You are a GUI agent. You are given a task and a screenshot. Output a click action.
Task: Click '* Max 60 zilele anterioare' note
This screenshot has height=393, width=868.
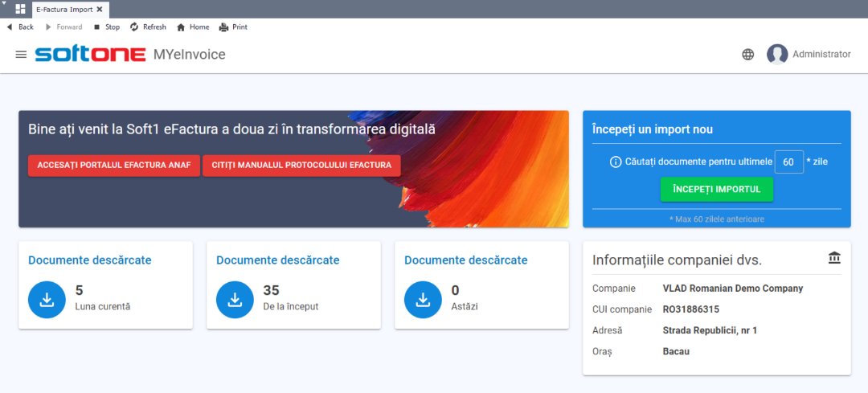coord(717,219)
